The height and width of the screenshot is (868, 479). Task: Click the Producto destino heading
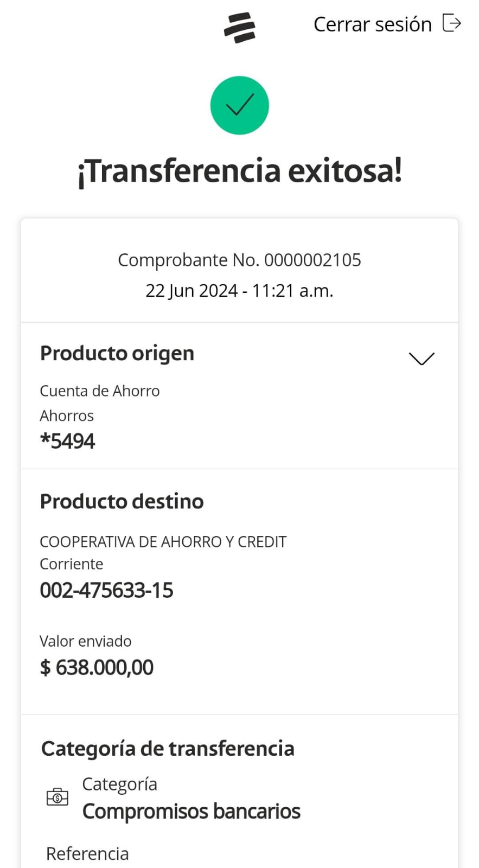tap(122, 501)
